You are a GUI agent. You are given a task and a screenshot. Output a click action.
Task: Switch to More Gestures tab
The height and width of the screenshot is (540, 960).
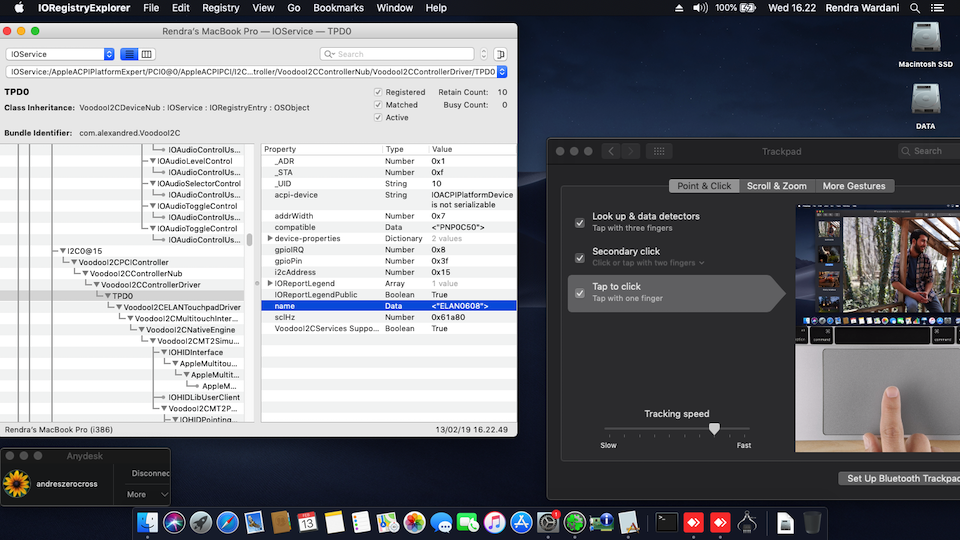coord(854,186)
